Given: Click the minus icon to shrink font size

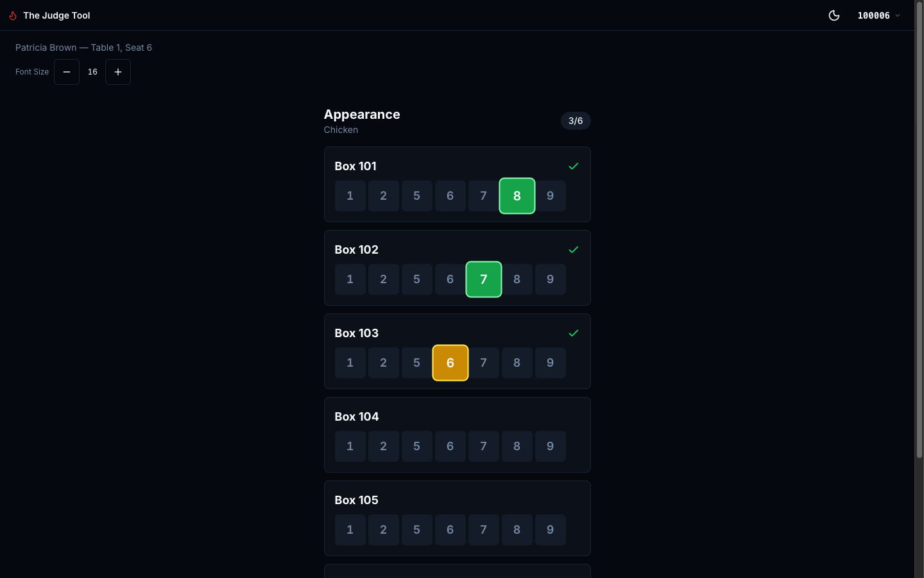Looking at the screenshot, I should [x=67, y=72].
